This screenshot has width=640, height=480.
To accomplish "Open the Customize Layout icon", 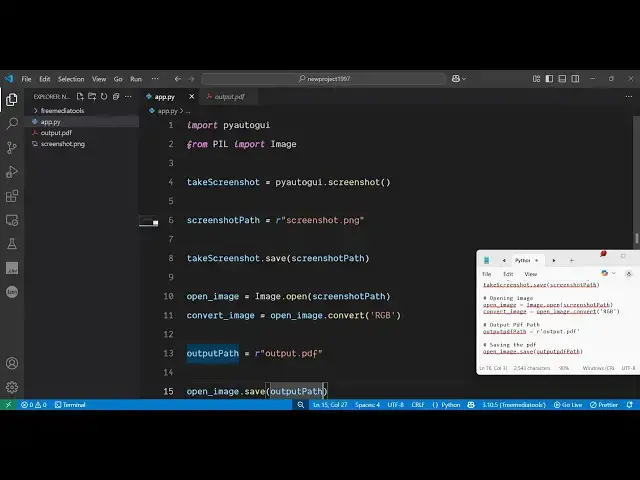I will coord(536,79).
